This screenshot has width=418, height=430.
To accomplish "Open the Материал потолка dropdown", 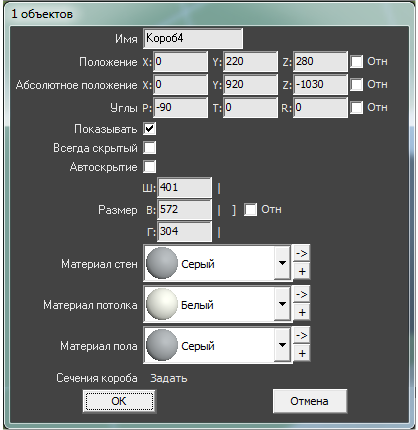I will click(282, 304).
